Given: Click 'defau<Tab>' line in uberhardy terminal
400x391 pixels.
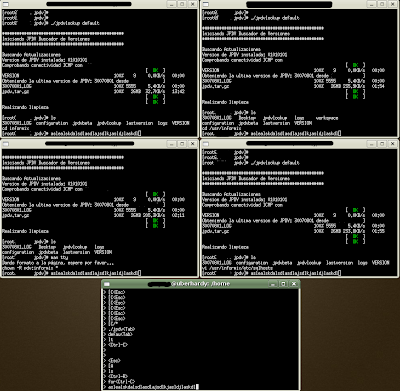Looking at the screenshot, I should (120, 334).
